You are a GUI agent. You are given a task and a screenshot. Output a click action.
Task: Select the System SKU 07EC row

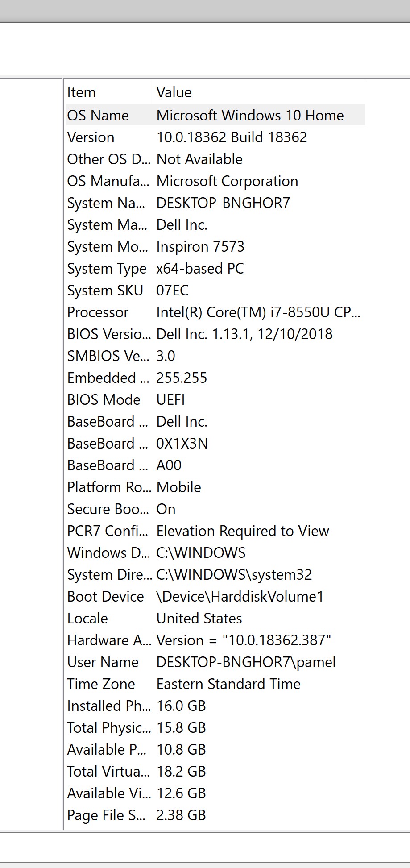pos(215,290)
